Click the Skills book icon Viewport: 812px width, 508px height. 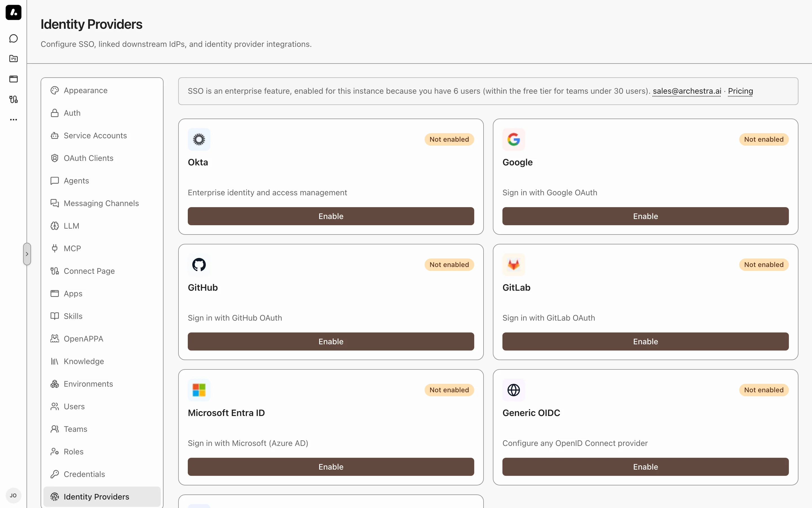55,316
